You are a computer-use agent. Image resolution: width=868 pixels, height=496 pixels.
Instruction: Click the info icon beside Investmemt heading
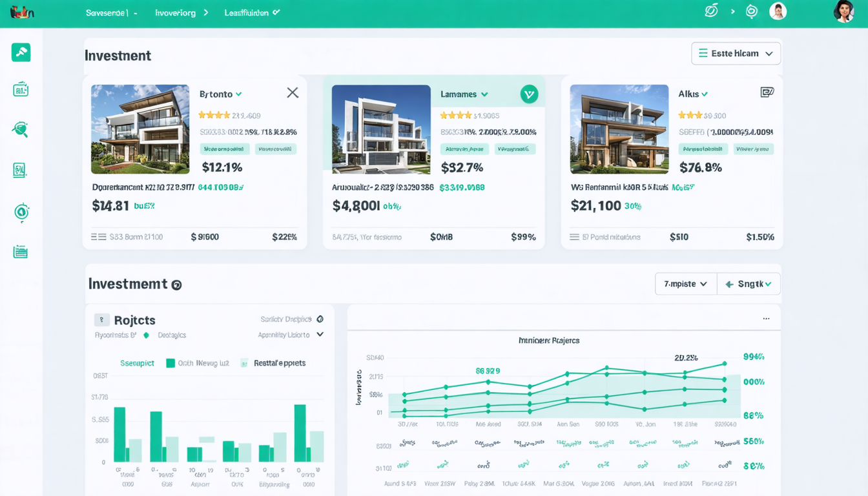(176, 285)
